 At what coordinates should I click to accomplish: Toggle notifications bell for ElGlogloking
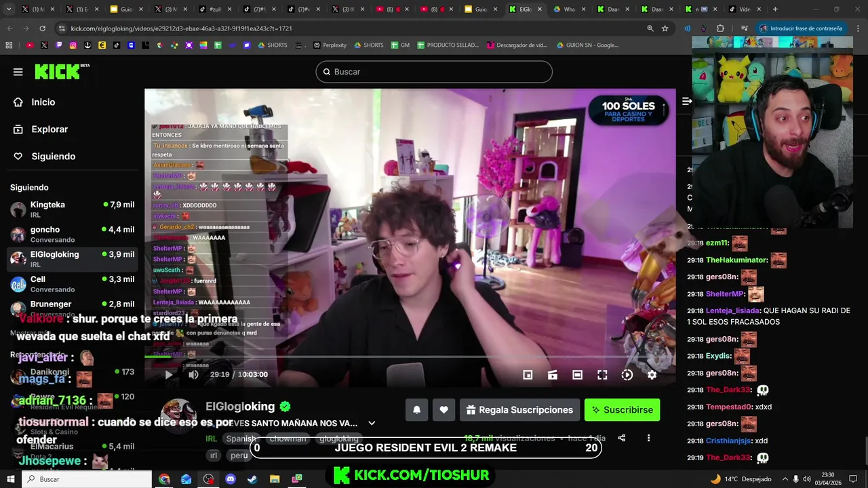417,409
